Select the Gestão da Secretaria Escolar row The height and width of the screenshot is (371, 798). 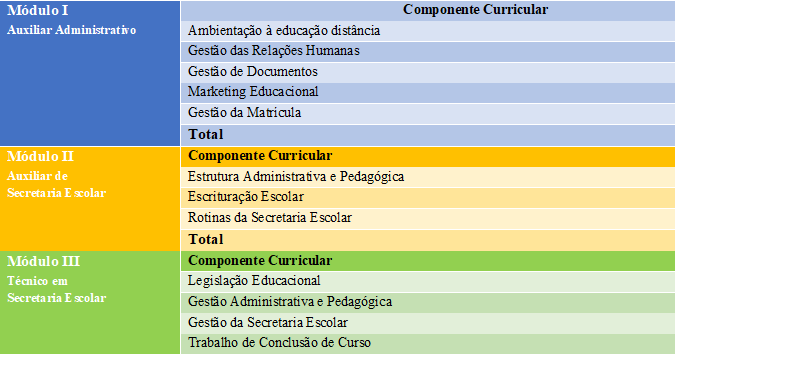(428, 323)
